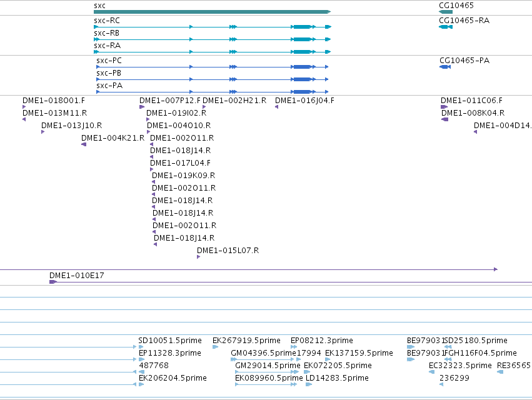Click the DME1-015L07.R feature label
The height and width of the screenshot is (400, 532).
click(x=228, y=251)
